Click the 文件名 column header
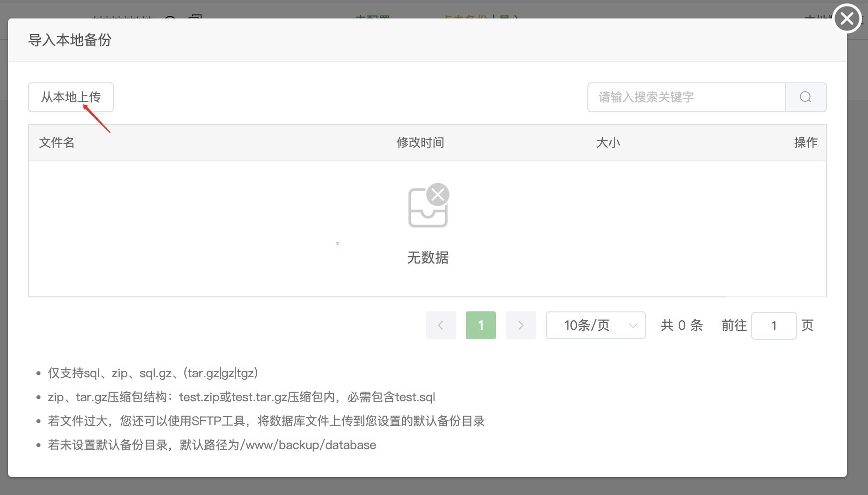868x495 pixels. click(x=57, y=143)
